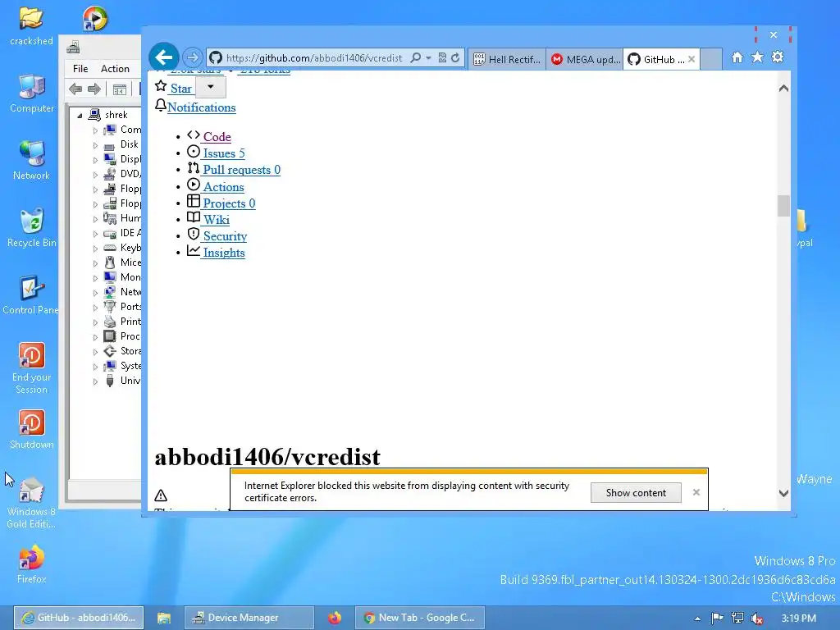The height and width of the screenshot is (630, 840).
Task: Select the Ports tree item
Action: 130,307
